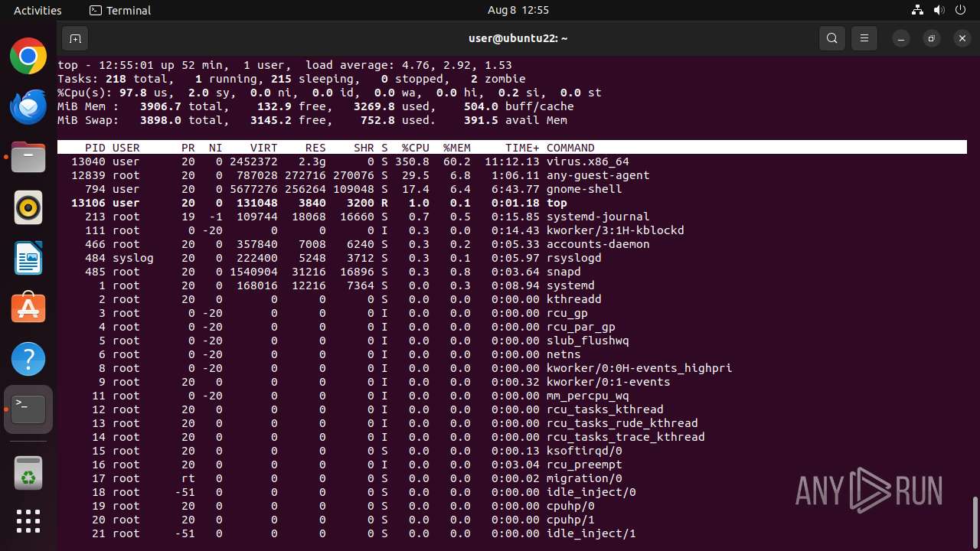Open the Help icon in the dock
Screen dimensions: 980x551
click(x=28, y=359)
